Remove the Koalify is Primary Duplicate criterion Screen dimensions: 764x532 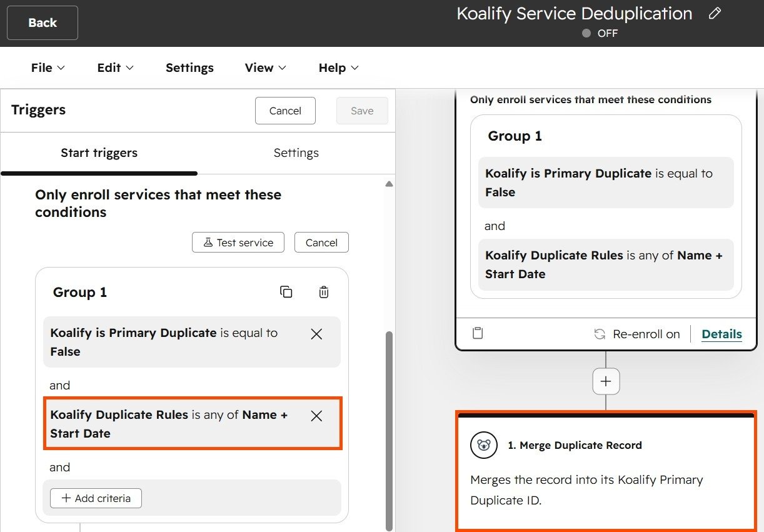[316, 334]
